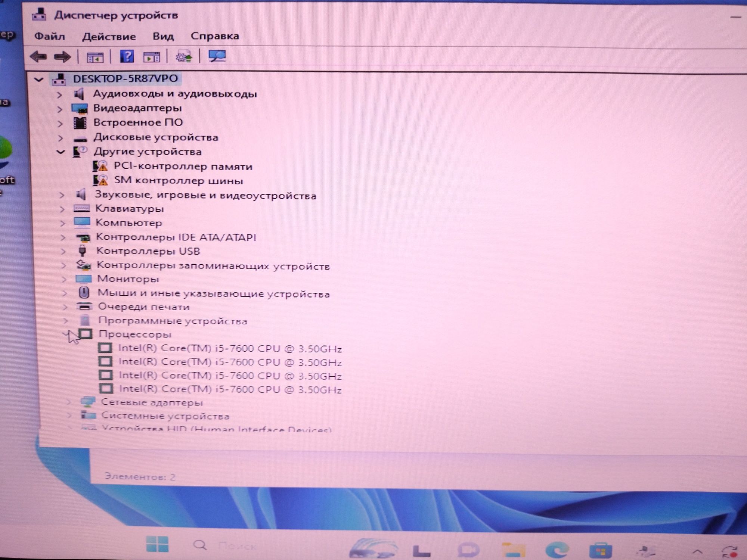Click warning icon beside PCI-контроллер памяти
The height and width of the screenshot is (560, 747).
click(100, 166)
